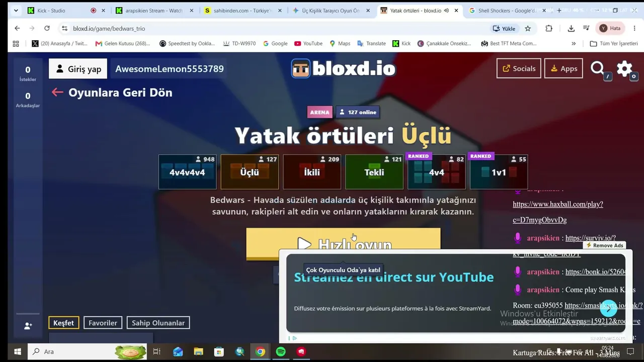Viewport: 644px width, 362px height.
Task: Open the Speedtest by Ookla bookmark
Action: pos(187,44)
